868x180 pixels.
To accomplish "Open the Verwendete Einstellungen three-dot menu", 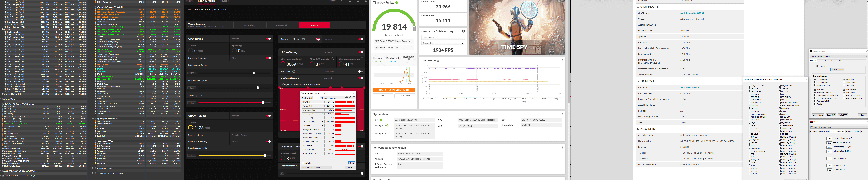I will (x=562, y=148).
